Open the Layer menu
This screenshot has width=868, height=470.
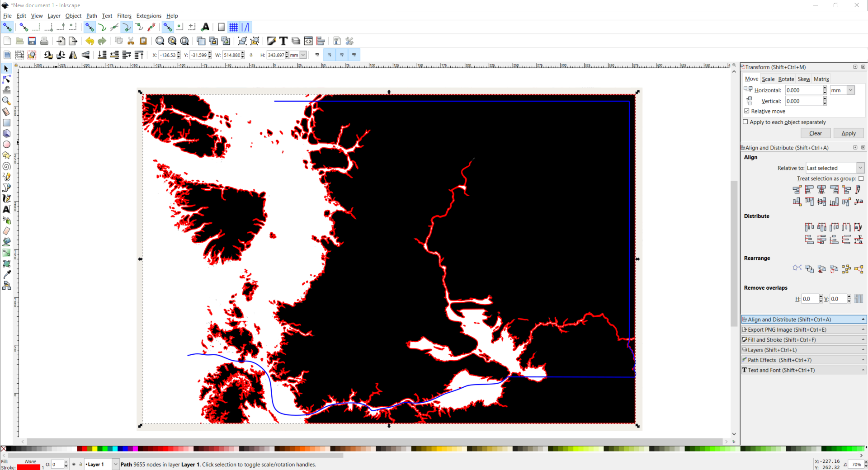click(54, 16)
